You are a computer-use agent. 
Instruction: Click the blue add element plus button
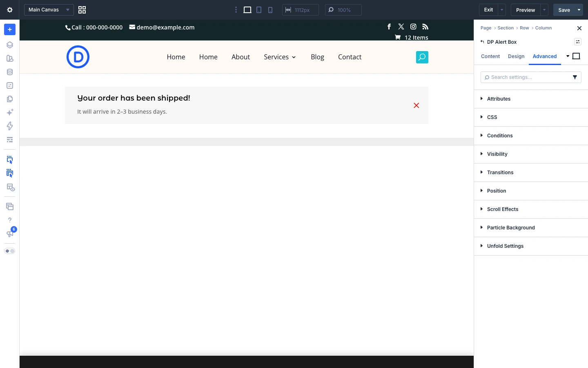[10, 29]
